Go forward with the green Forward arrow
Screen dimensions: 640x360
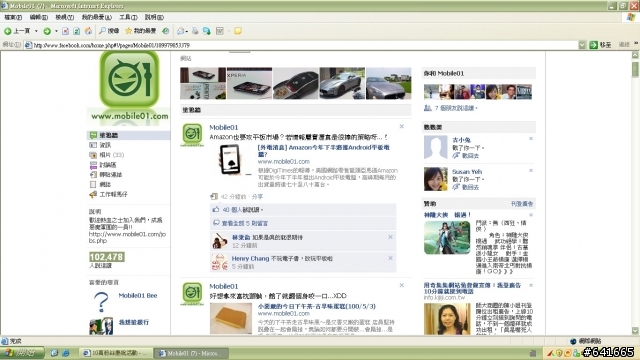pyautogui.click(x=47, y=31)
